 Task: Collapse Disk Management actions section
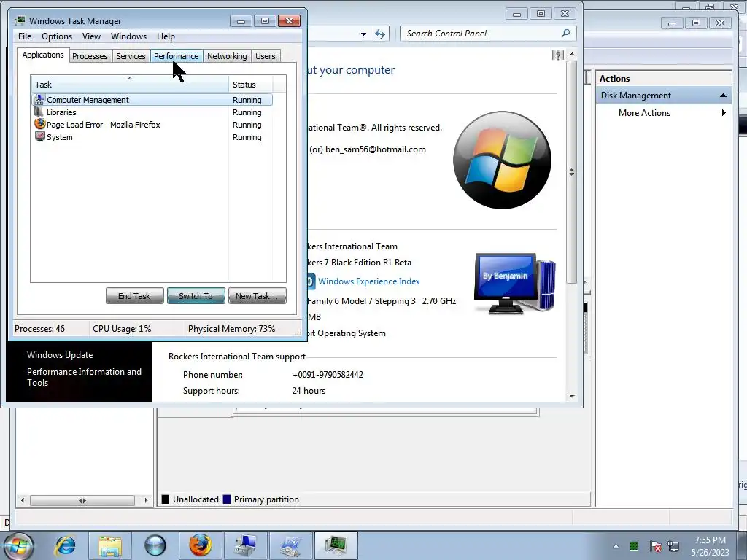click(x=723, y=96)
